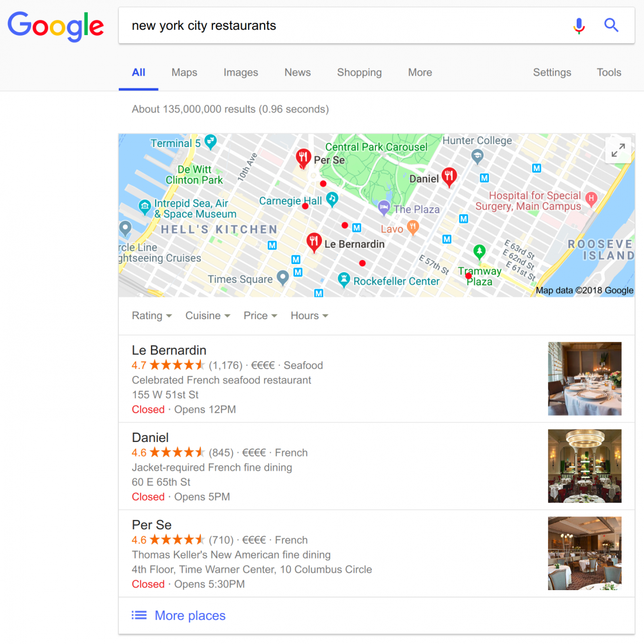644x644 pixels.
Task: Click the Carnegie Hall music marker
Action: pos(332,200)
